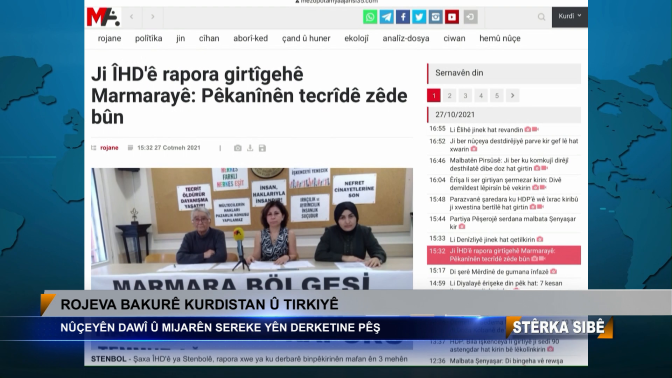The width and height of the screenshot is (672, 378).
Task: Click the Facebook icon
Action: [x=402, y=17]
